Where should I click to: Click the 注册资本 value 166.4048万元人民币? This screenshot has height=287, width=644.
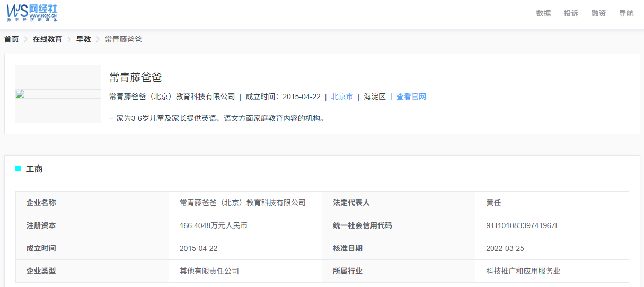pos(214,225)
